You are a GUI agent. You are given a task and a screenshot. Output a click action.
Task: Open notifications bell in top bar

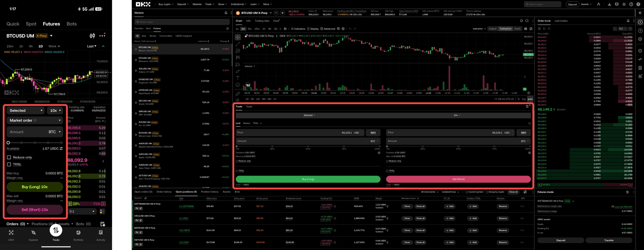(624, 4)
